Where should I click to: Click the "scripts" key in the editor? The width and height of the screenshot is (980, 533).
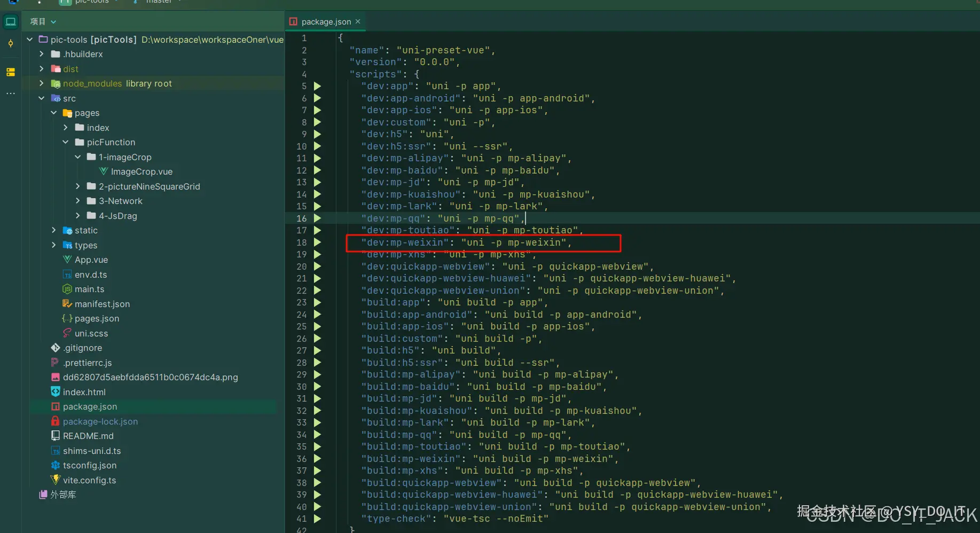pyautogui.click(x=376, y=74)
